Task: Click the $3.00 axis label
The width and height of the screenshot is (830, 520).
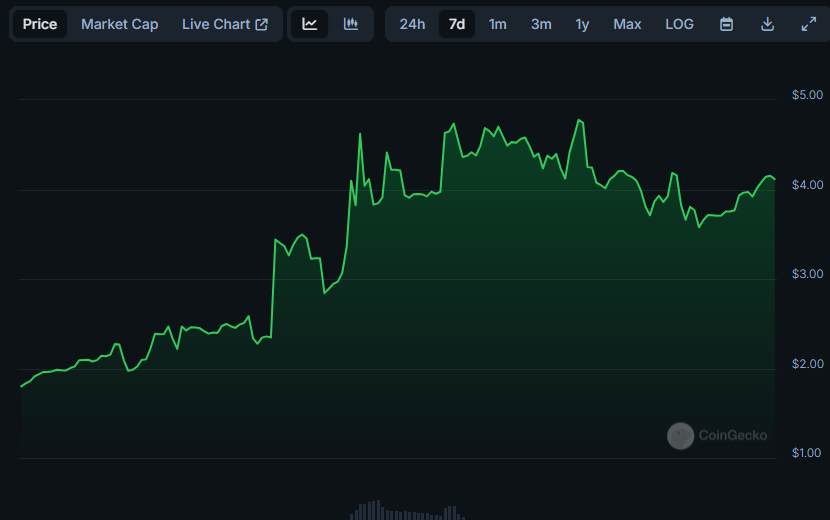Action: click(x=807, y=274)
